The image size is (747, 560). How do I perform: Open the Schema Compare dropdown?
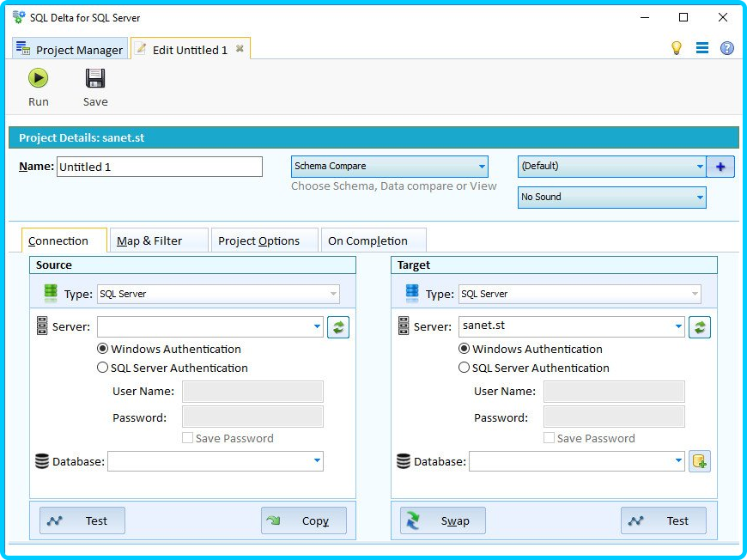coord(389,167)
